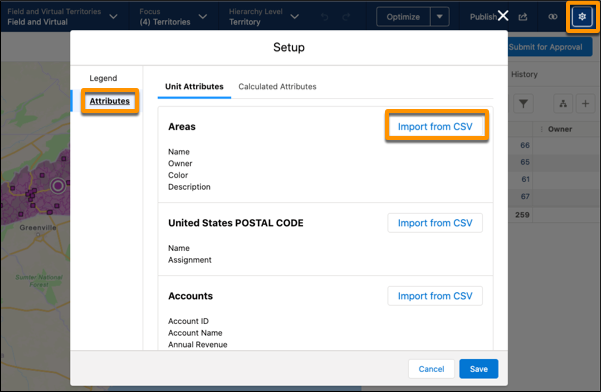This screenshot has height=392, width=601.
Task: Click the Assignment attribute text
Action: pyautogui.click(x=190, y=260)
